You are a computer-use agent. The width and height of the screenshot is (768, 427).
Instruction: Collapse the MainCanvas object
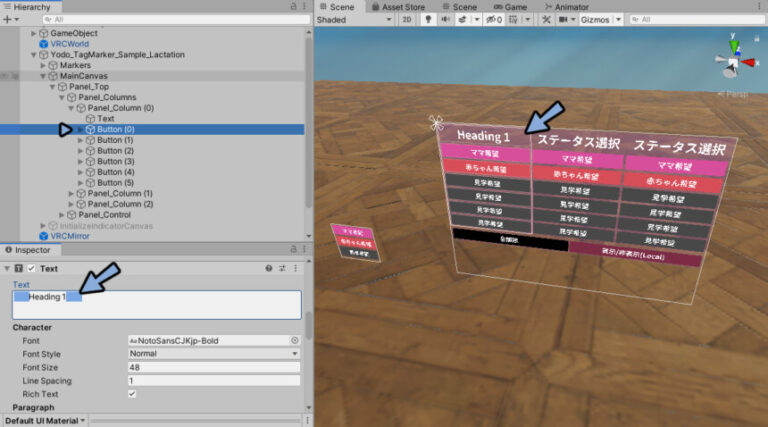pos(43,76)
